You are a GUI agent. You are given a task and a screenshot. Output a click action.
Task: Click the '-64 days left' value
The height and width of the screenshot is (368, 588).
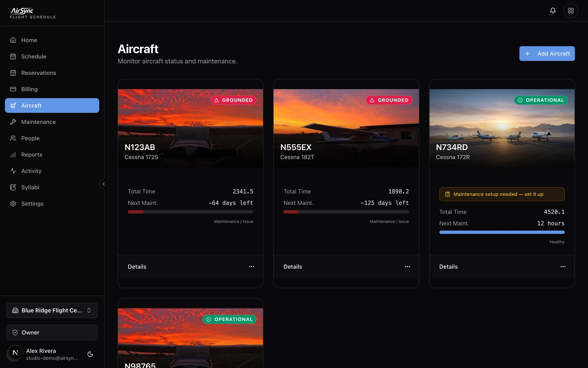pyautogui.click(x=231, y=203)
